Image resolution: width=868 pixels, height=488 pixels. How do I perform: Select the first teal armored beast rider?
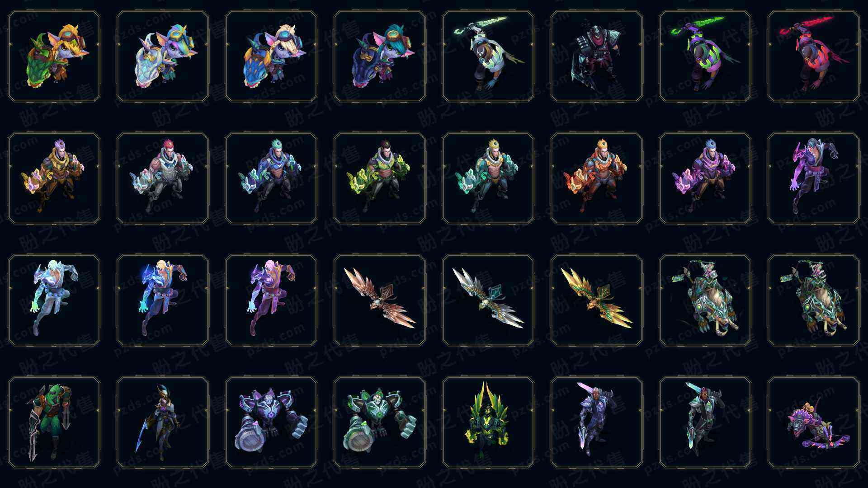pos(705,300)
